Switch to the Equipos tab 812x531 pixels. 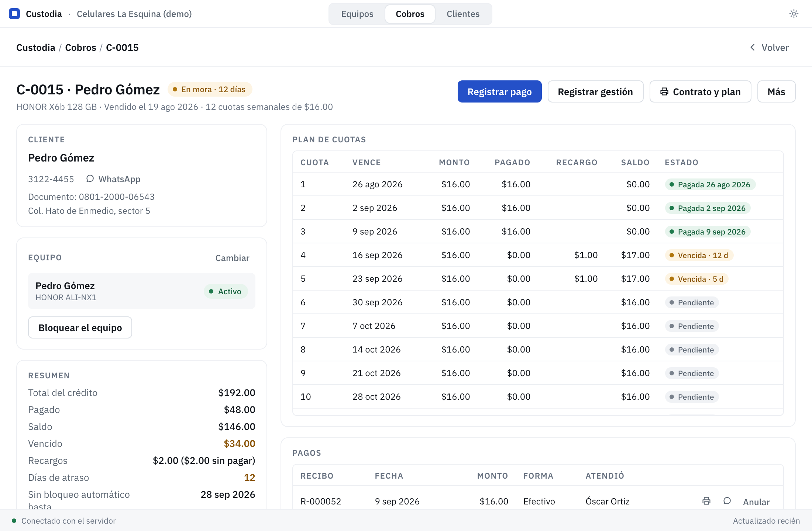357,14
